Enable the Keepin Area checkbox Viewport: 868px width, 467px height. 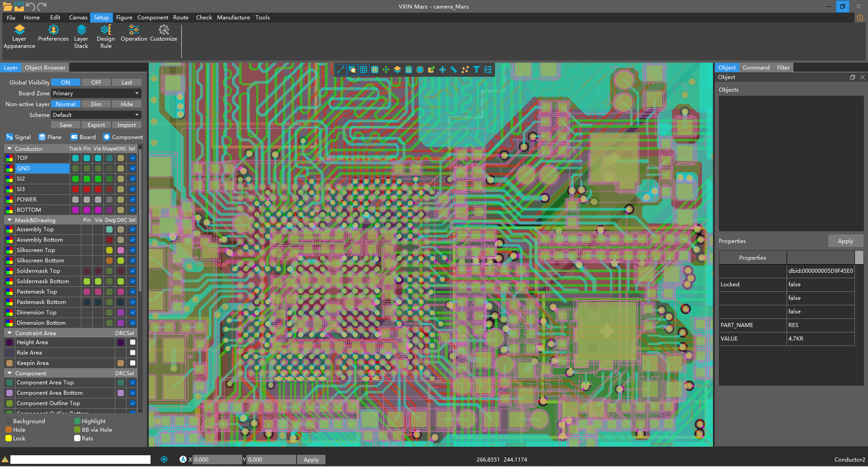click(x=132, y=363)
